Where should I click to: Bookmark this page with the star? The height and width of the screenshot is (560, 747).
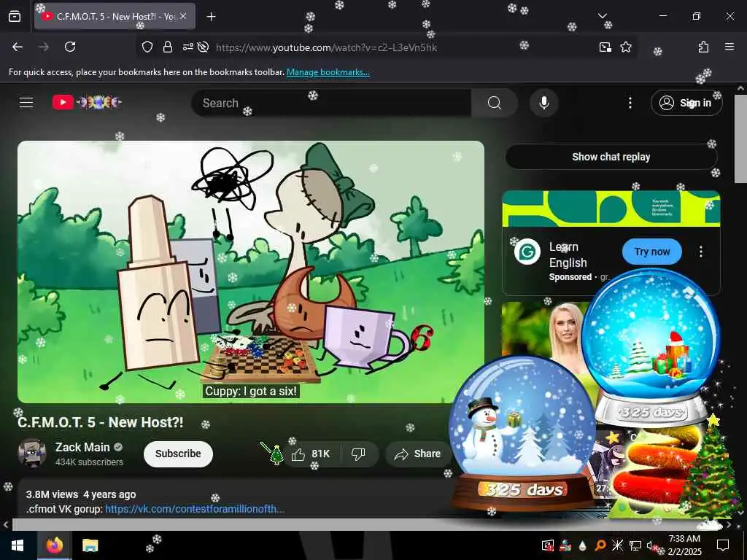pos(625,47)
